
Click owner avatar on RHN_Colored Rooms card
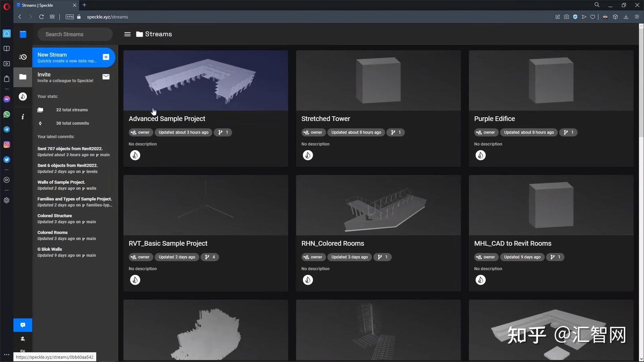[308, 280]
